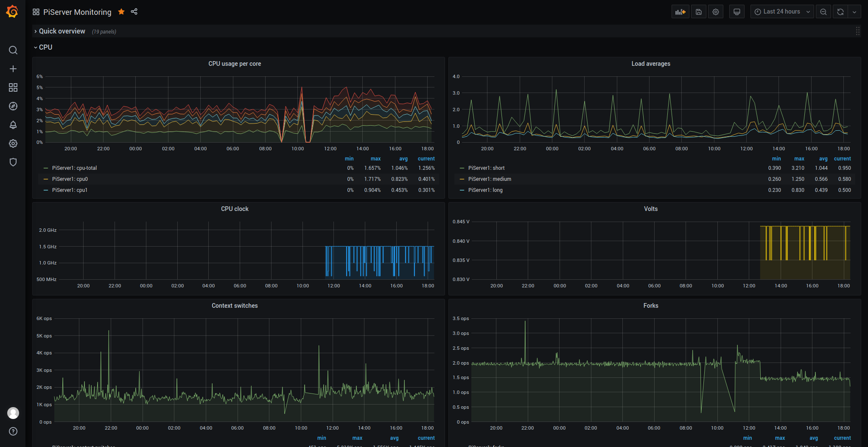Open the refresh interval dropdown arrow

(854, 12)
